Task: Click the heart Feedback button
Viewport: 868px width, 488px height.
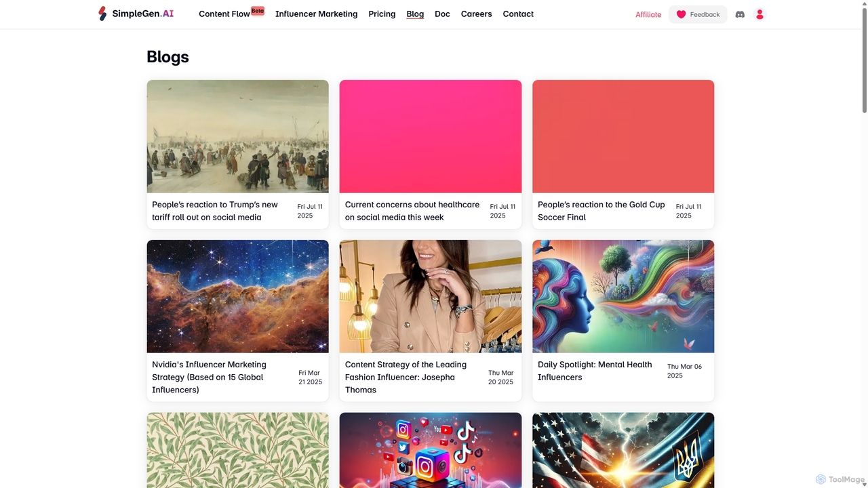Action: pyautogui.click(x=698, y=14)
